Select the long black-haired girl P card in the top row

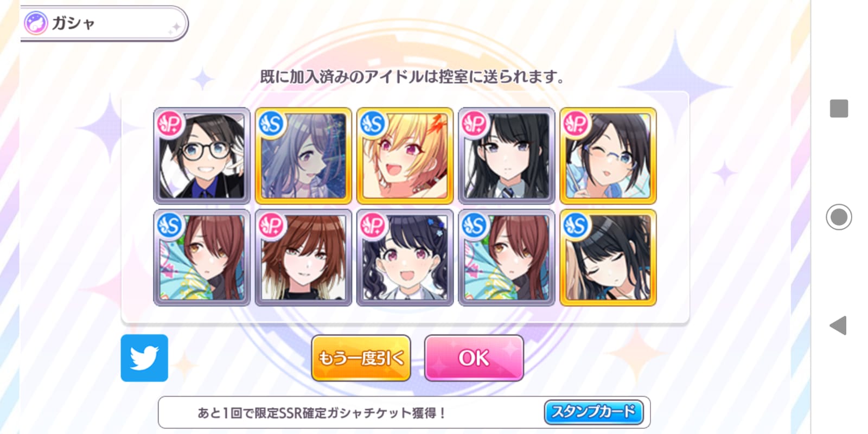point(507,156)
